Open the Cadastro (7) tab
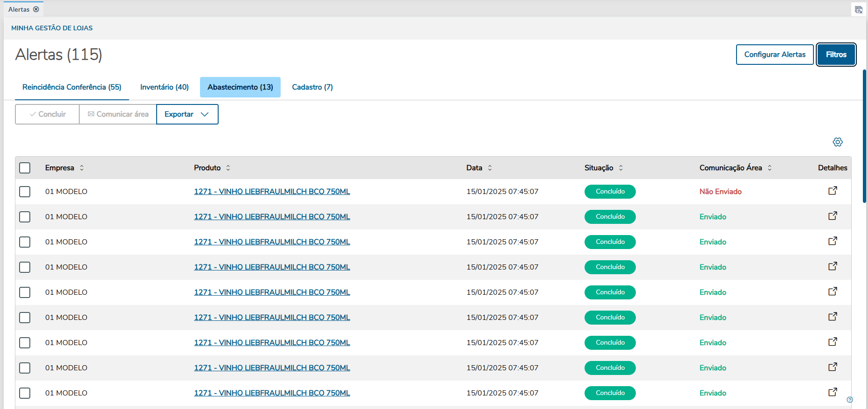 [x=312, y=87]
